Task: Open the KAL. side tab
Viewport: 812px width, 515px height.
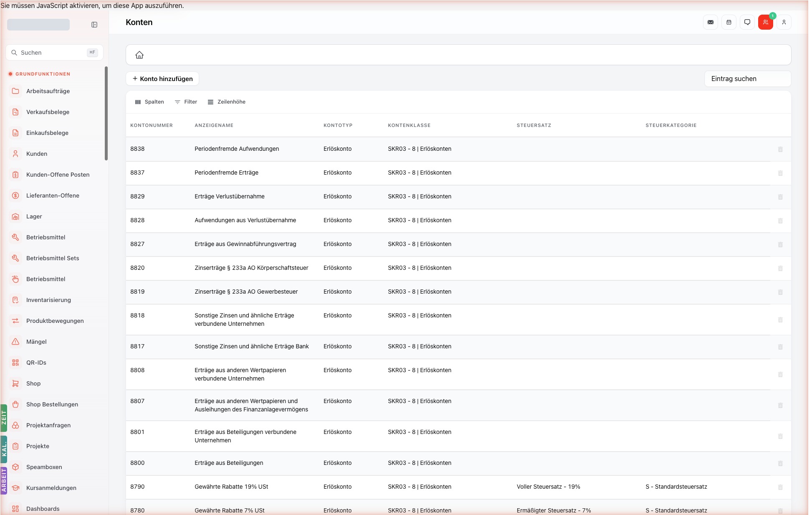Action: pyautogui.click(x=4, y=449)
